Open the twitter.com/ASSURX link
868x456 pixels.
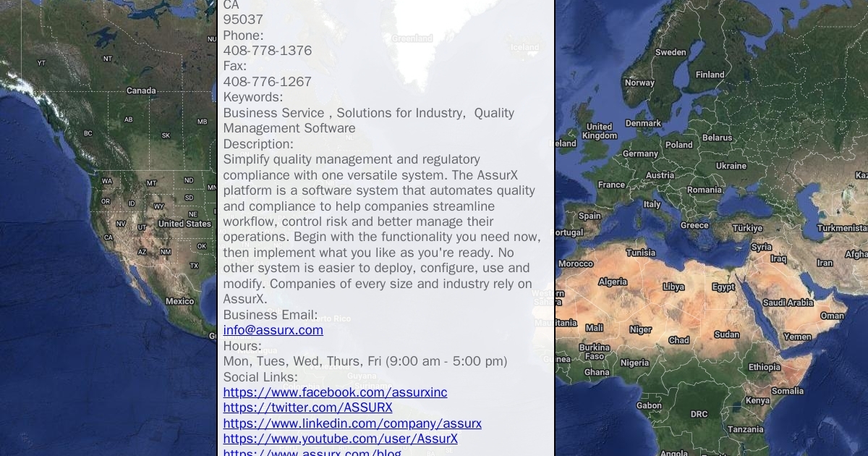[307, 408]
